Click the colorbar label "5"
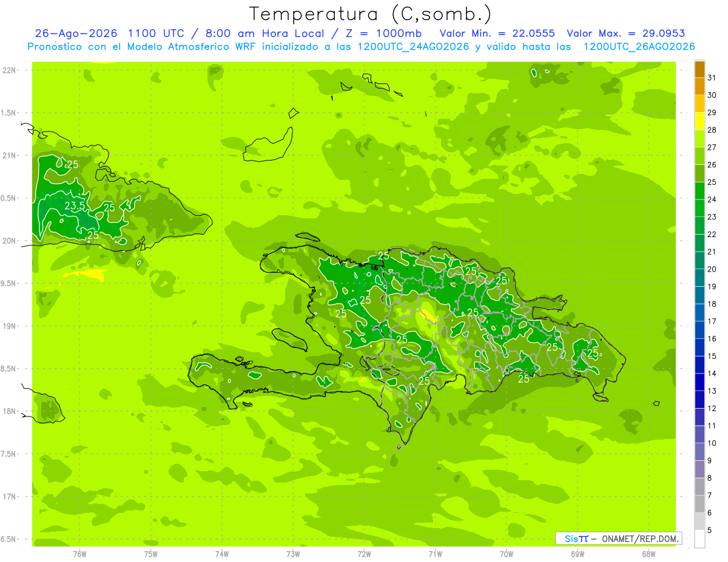Screen dimensions: 728x562 coord(710,530)
